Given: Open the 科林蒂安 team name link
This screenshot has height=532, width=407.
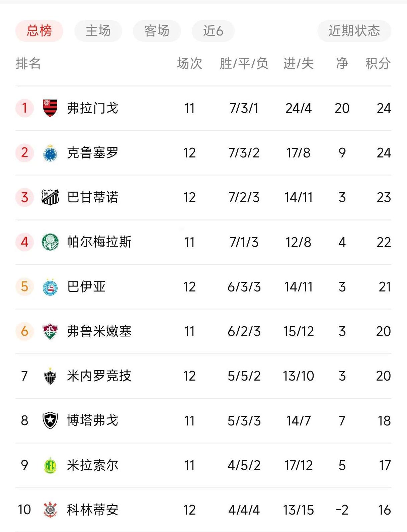Looking at the screenshot, I should coord(93,510).
